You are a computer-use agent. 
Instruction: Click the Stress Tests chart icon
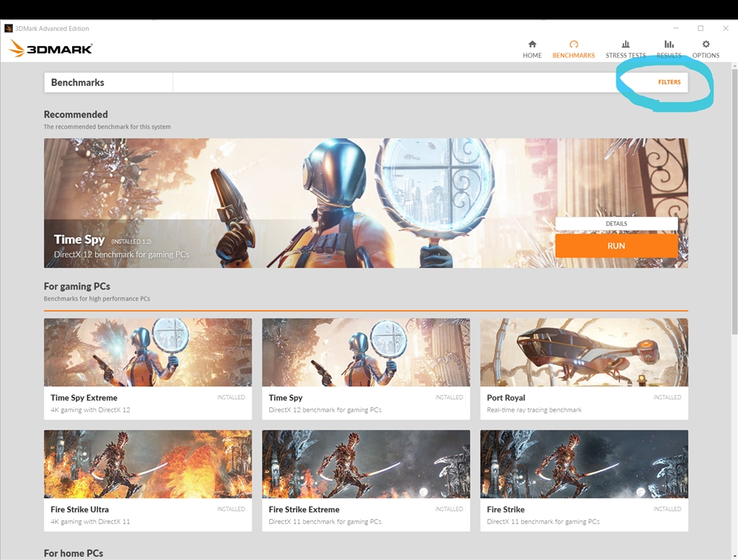(626, 44)
